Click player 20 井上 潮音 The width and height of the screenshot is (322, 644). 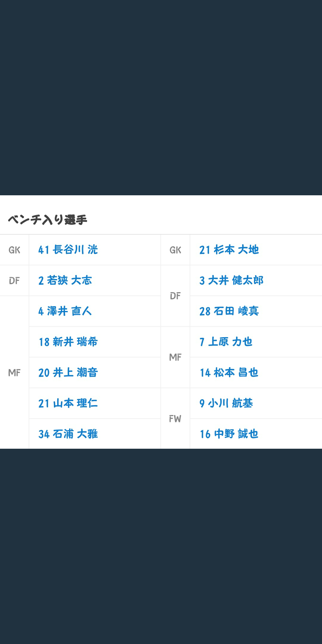pos(68,373)
